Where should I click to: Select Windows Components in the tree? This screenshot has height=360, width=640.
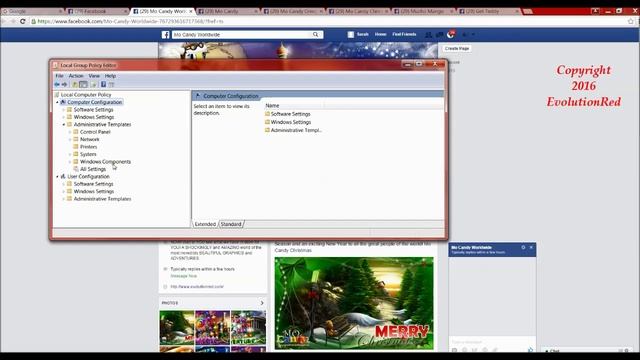[105, 162]
